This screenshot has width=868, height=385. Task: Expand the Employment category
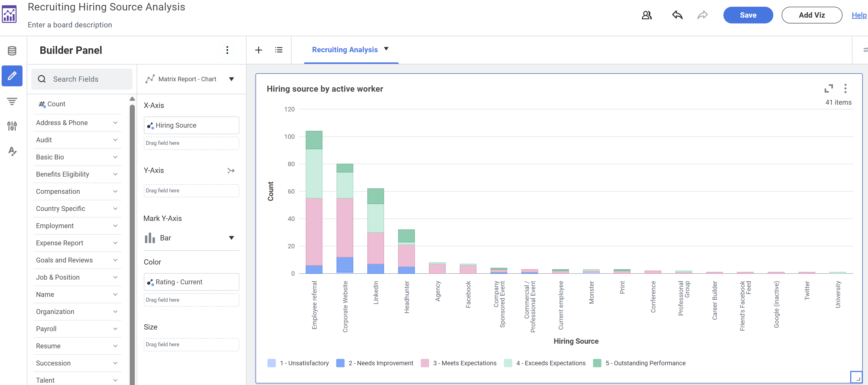click(77, 226)
